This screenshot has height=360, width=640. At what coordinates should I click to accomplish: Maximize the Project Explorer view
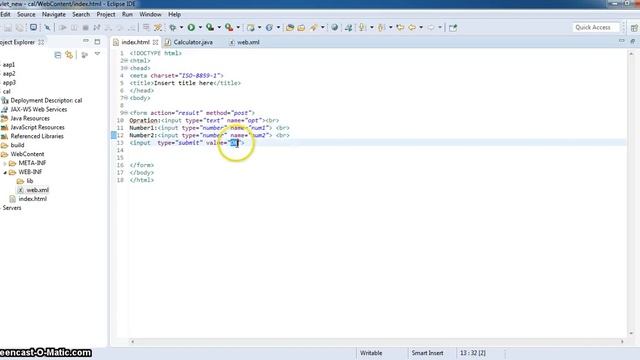97,41
